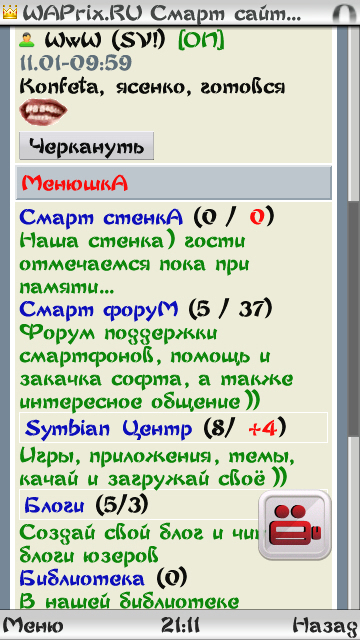Click the green user avatar icon
Image resolution: width=360 pixels, height=640 pixels.
pyautogui.click(x=27, y=39)
